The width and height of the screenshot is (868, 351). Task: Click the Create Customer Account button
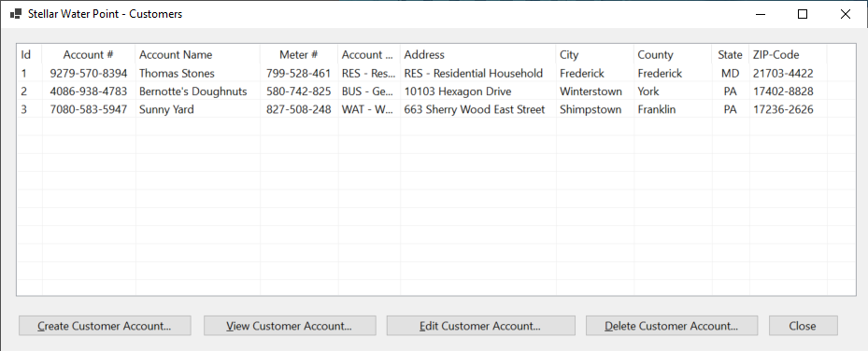pos(105,326)
